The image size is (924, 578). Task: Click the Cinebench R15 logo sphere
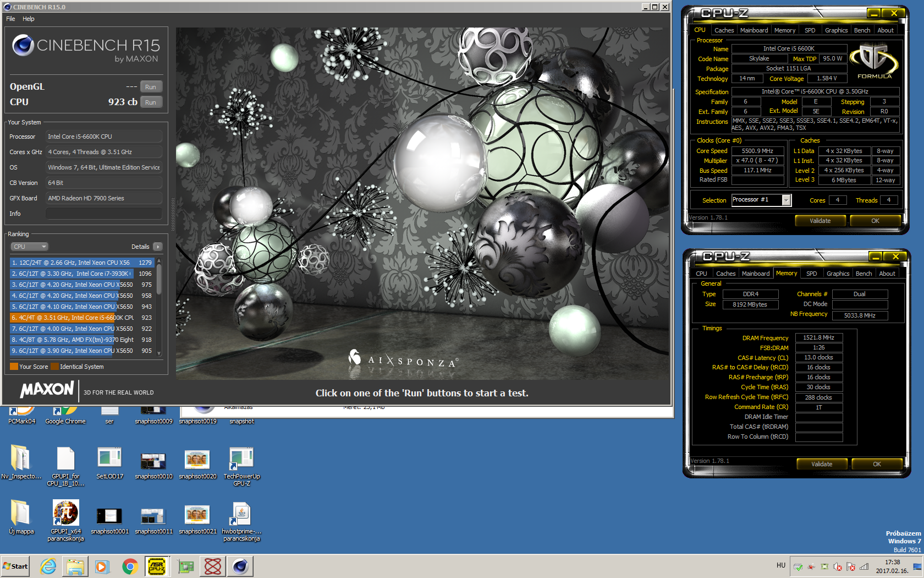(23, 45)
